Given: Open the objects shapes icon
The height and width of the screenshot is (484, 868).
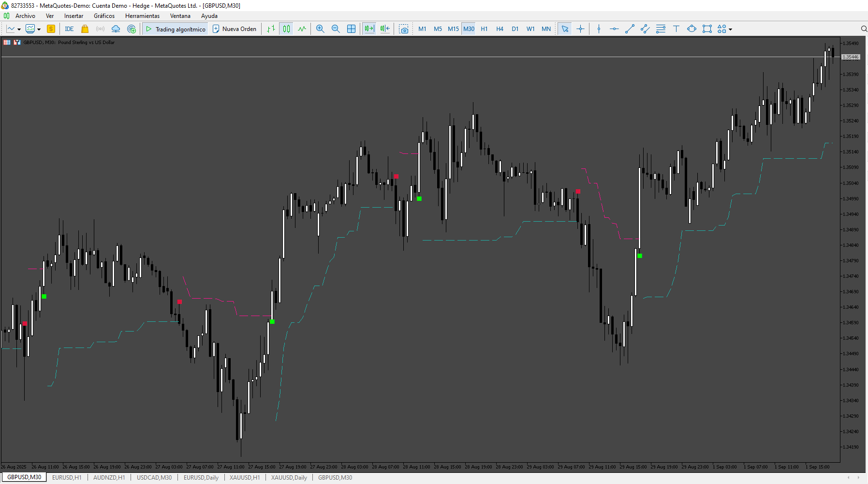Looking at the screenshot, I should pyautogui.click(x=722, y=29).
